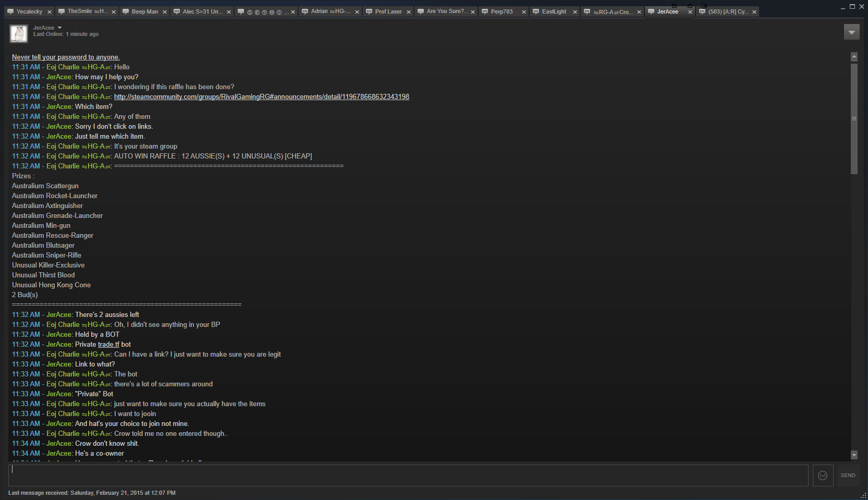Close the active JerAcee chat tab
The width and height of the screenshot is (868, 500).
pos(690,12)
